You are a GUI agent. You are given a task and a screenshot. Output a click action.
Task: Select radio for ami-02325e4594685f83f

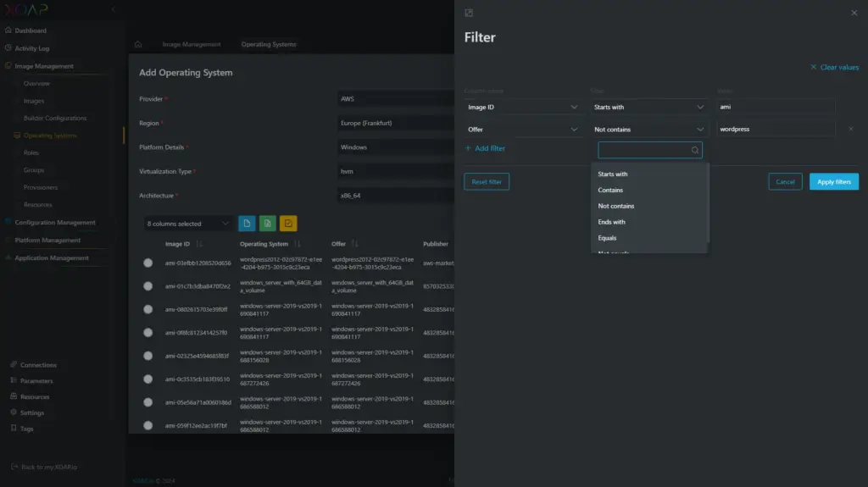point(147,356)
